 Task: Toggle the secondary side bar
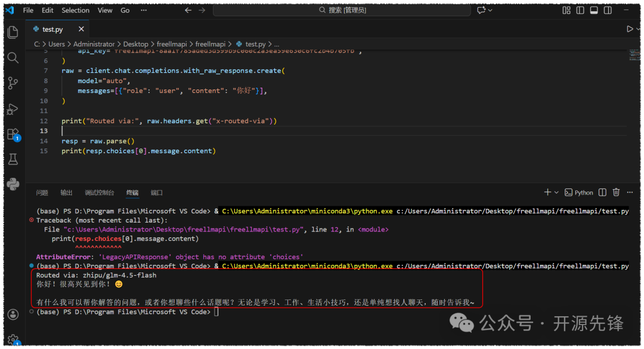pyautogui.click(x=608, y=10)
